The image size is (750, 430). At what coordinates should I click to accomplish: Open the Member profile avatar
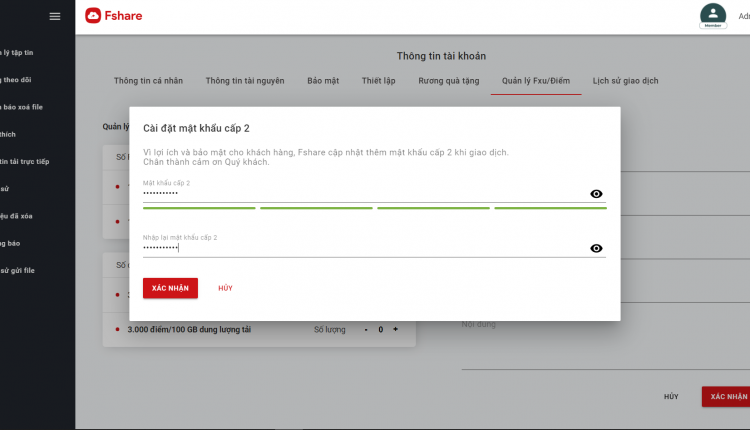pyautogui.click(x=713, y=15)
